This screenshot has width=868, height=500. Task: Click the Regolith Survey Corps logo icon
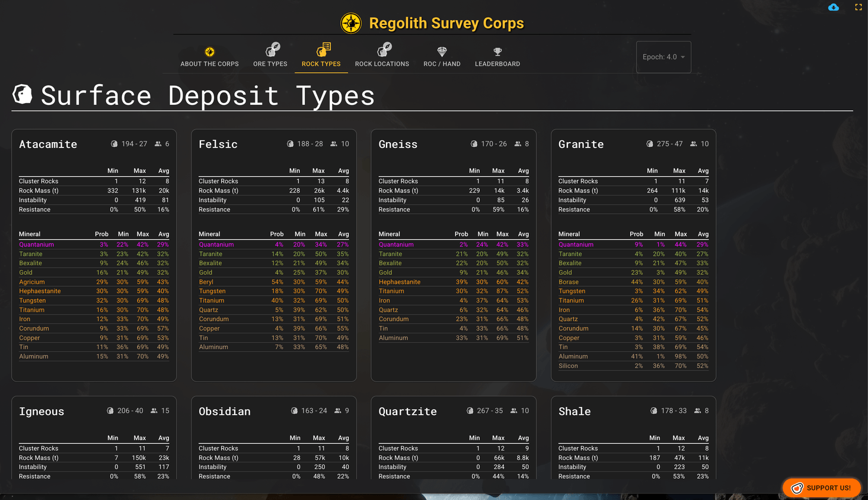[x=351, y=24]
